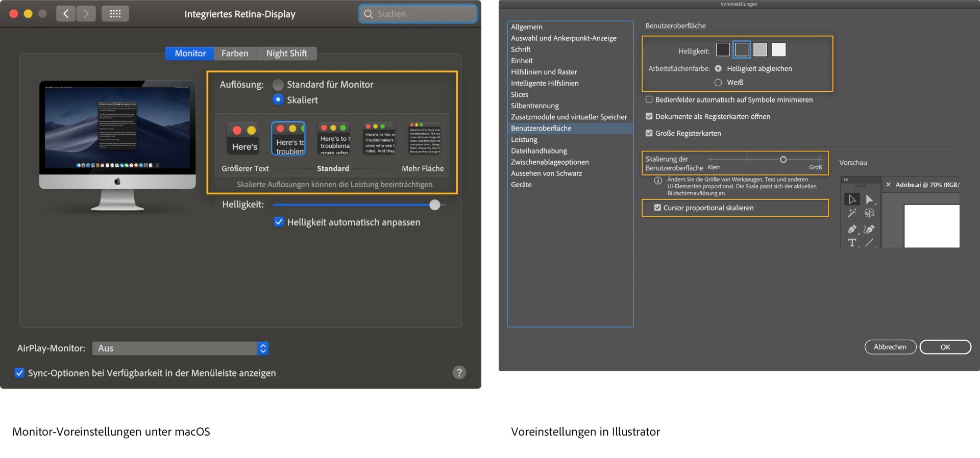The height and width of the screenshot is (458, 980).
Task: Open Allgemein preferences in Illustrator
Action: click(x=570, y=27)
